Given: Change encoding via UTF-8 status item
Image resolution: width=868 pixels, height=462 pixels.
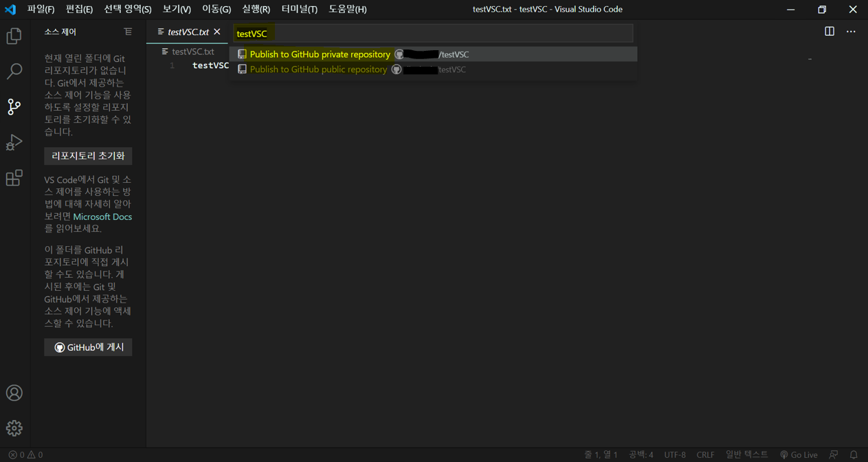Looking at the screenshot, I should pos(675,454).
